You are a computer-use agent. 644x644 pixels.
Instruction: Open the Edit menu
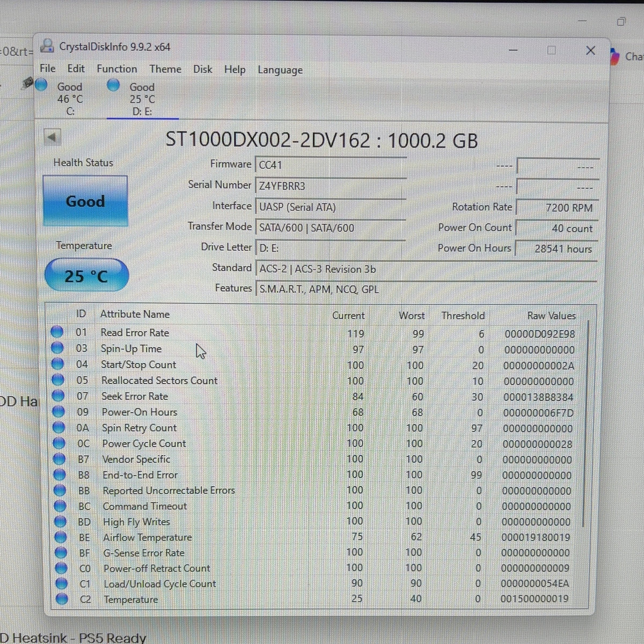click(76, 68)
